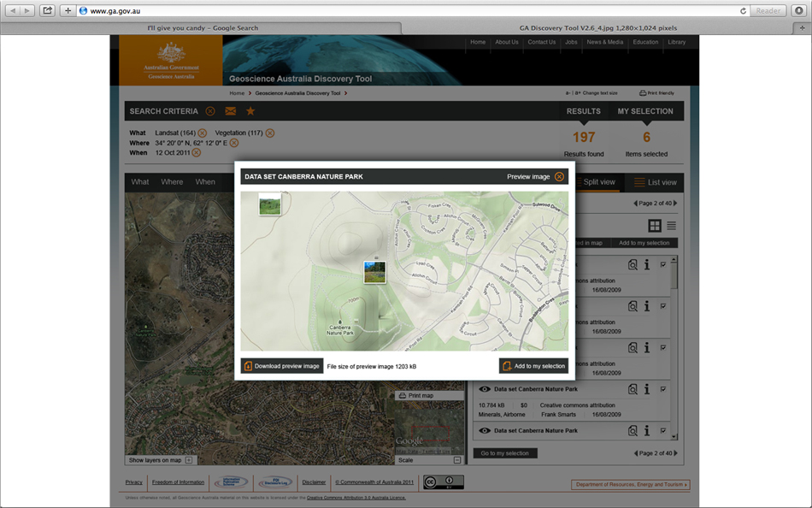
Task: Click Add to my selection in dialog
Action: (533, 366)
